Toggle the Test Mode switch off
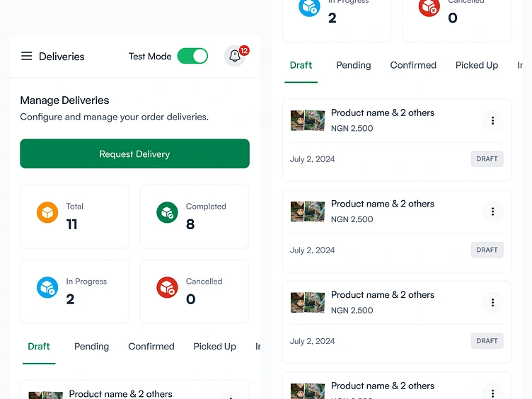The image size is (532, 399). point(192,57)
